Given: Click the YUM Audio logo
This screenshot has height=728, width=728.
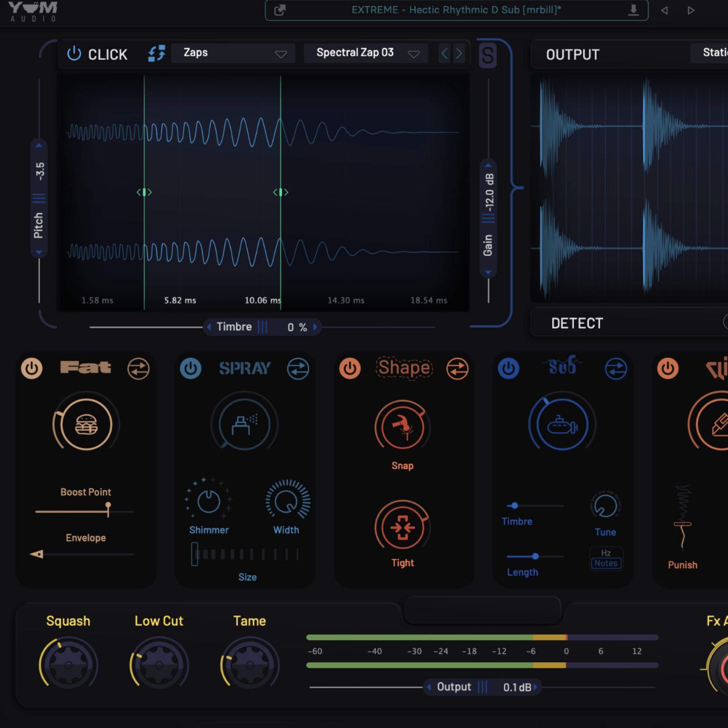Looking at the screenshot, I should [33, 11].
